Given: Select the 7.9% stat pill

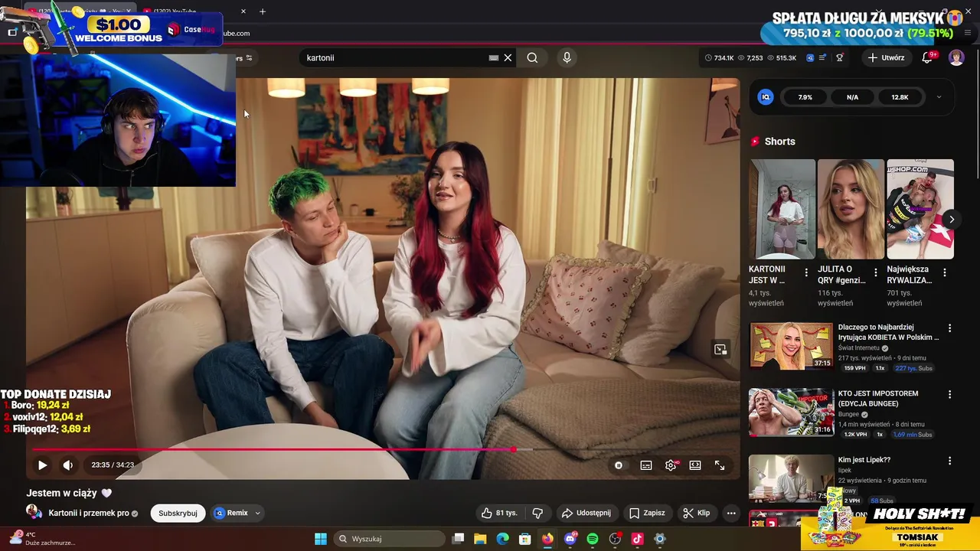Looking at the screenshot, I should pyautogui.click(x=805, y=97).
